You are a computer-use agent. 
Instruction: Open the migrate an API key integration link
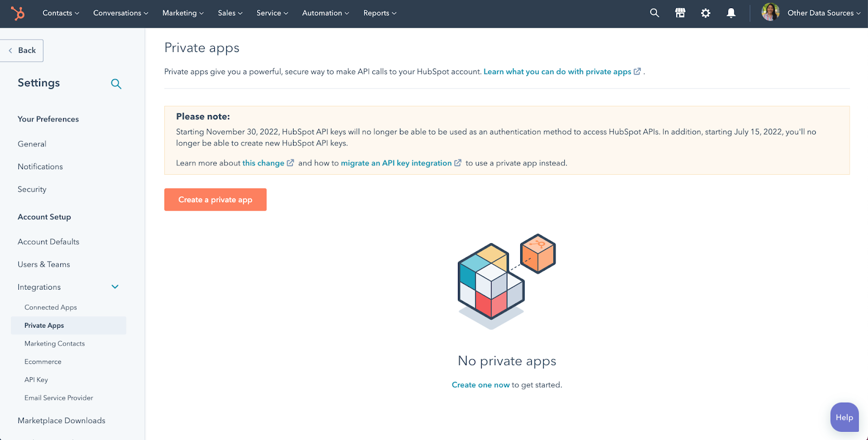point(396,163)
